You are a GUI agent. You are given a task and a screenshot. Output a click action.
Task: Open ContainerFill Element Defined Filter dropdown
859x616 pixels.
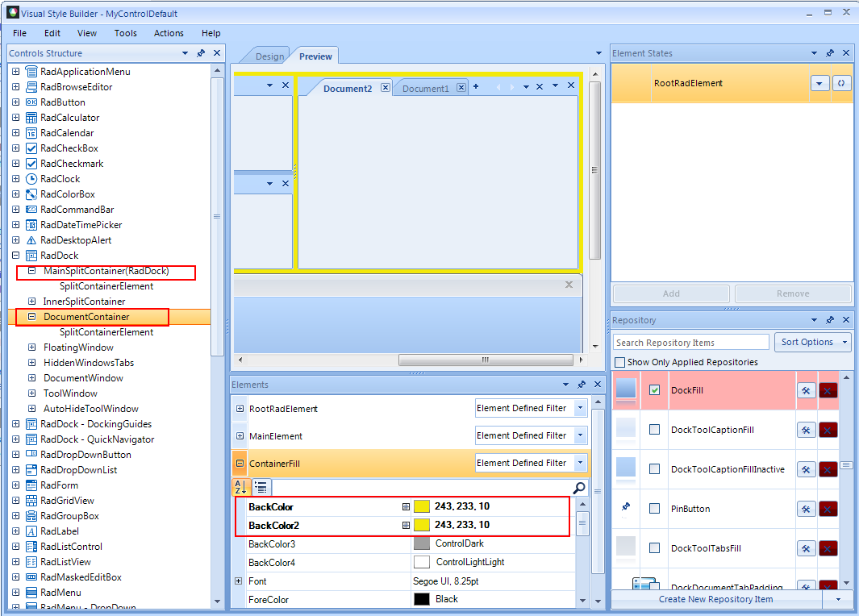coord(580,463)
